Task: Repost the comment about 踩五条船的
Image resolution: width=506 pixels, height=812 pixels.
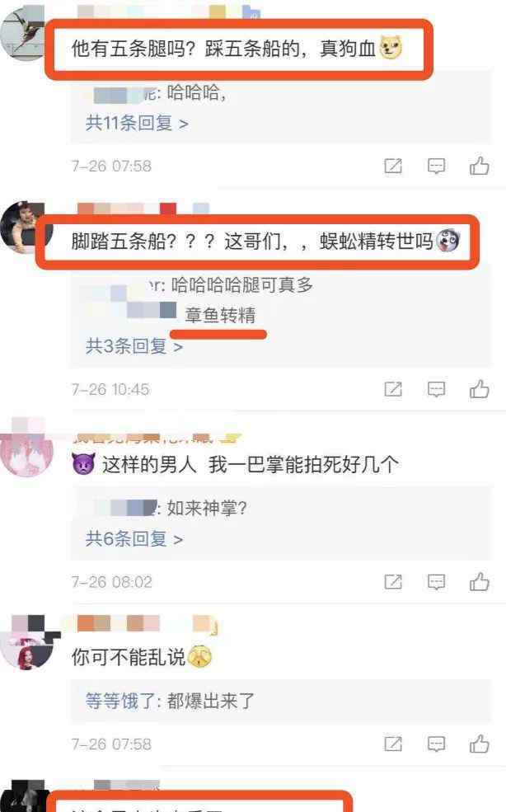Action: pos(393,166)
